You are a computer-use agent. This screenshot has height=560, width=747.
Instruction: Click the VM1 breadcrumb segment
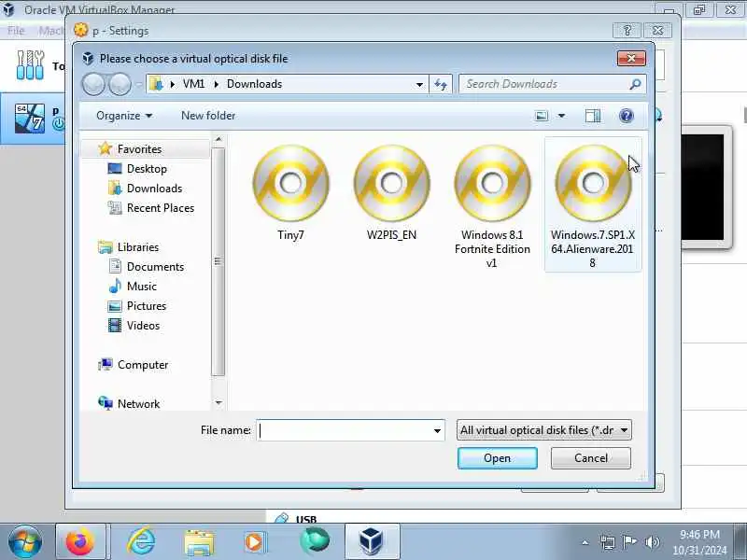[193, 84]
